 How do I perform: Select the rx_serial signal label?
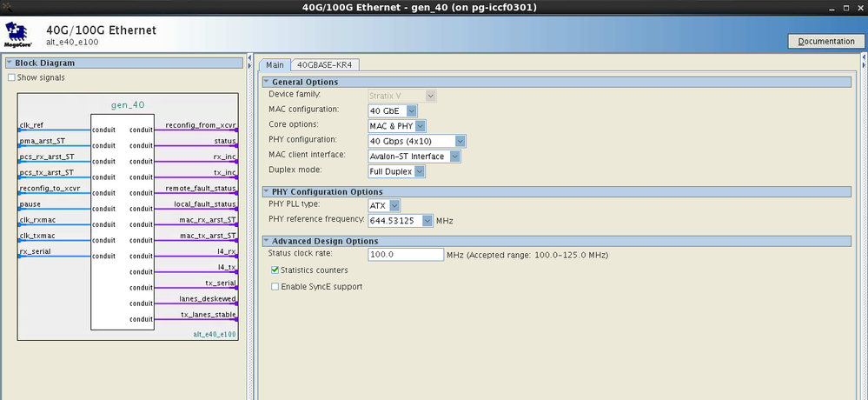[x=36, y=251]
